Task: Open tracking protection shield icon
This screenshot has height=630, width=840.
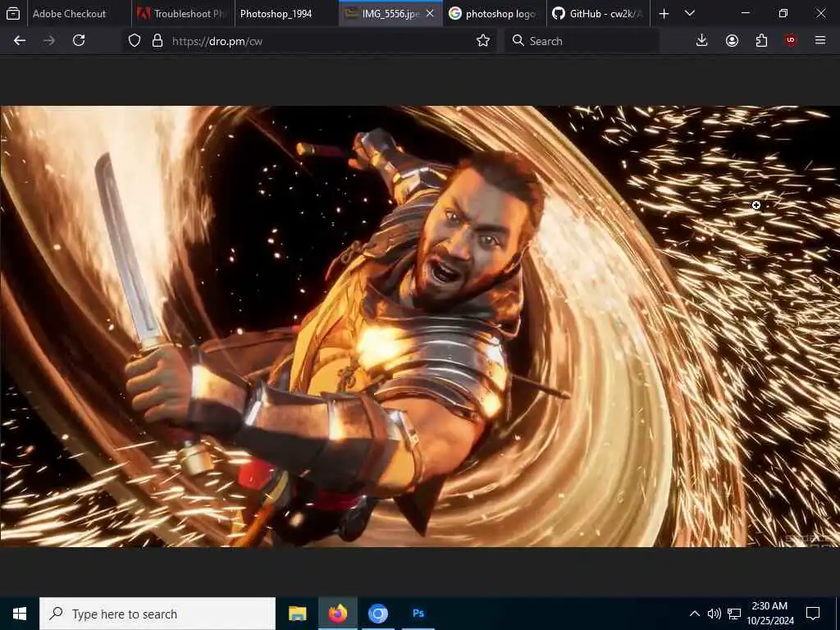Action: (135, 41)
